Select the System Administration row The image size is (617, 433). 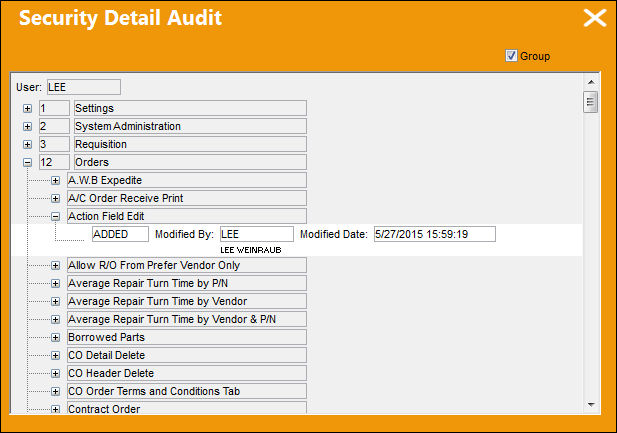(190, 126)
